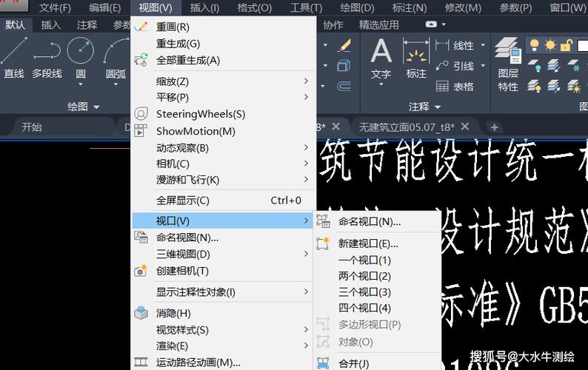Click the Named Views (命名视图) icon
588x370 pixels.
click(x=141, y=238)
